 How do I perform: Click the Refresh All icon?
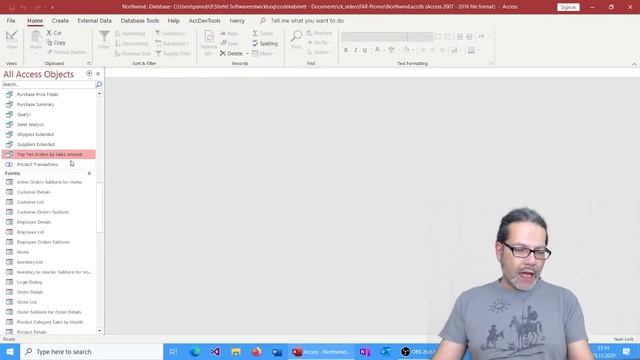(209, 37)
